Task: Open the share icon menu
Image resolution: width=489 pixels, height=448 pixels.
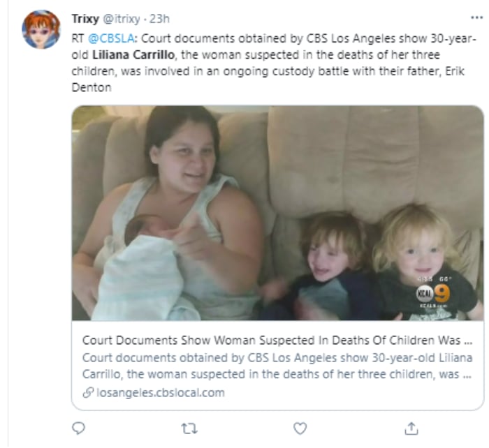Action: (411, 428)
